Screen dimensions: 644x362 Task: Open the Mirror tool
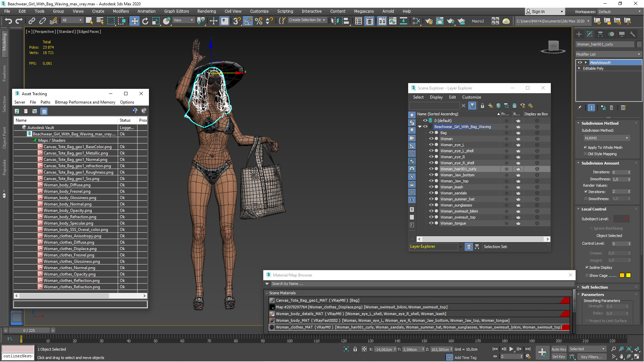coord(334,21)
